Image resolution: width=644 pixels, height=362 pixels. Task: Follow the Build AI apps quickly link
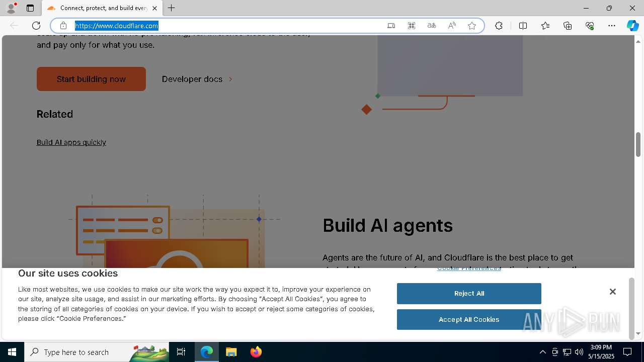point(71,142)
